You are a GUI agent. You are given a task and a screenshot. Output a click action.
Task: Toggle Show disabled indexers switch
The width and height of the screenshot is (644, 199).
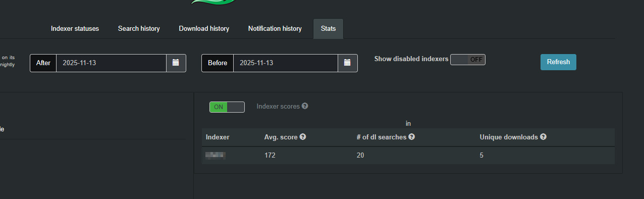tap(467, 60)
